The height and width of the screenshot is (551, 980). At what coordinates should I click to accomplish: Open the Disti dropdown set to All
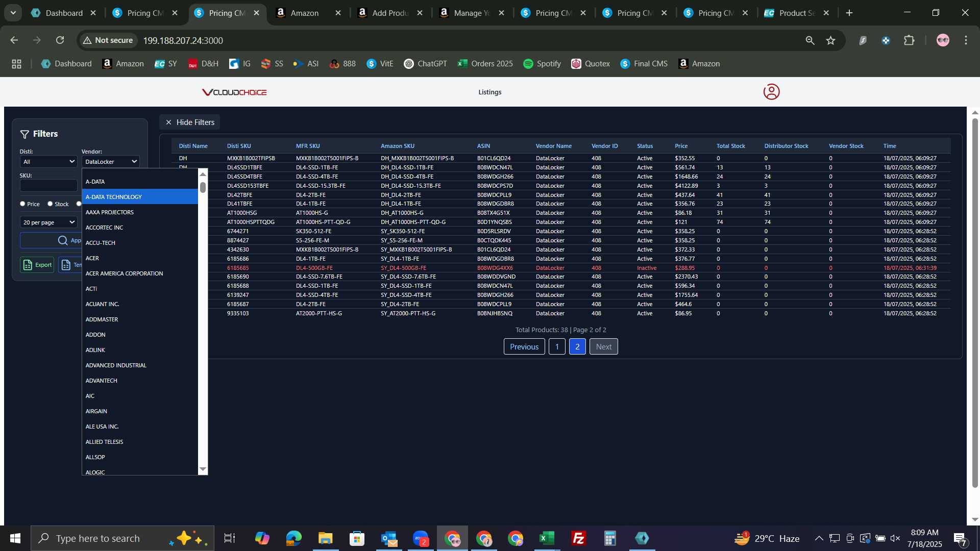pyautogui.click(x=48, y=162)
